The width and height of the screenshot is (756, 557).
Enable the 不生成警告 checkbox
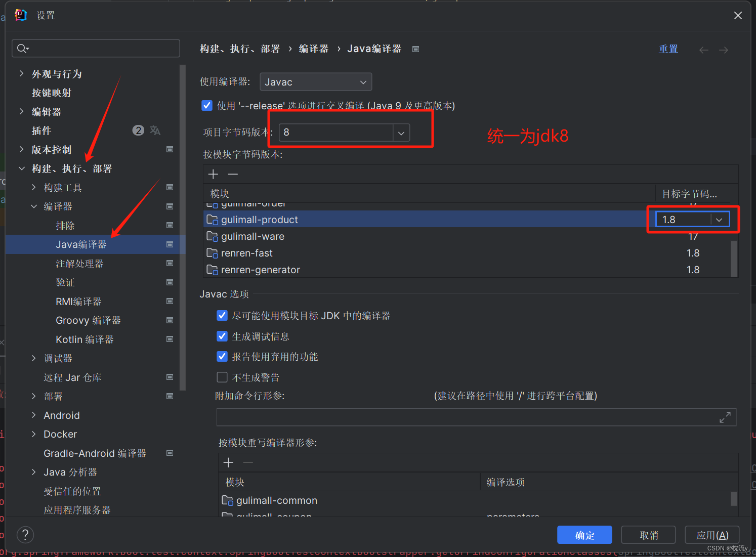pyautogui.click(x=222, y=377)
